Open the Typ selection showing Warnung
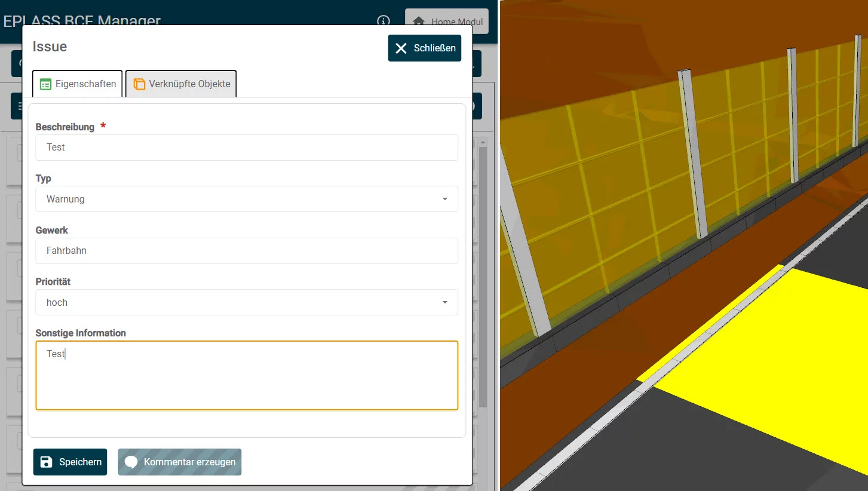 pos(239,199)
